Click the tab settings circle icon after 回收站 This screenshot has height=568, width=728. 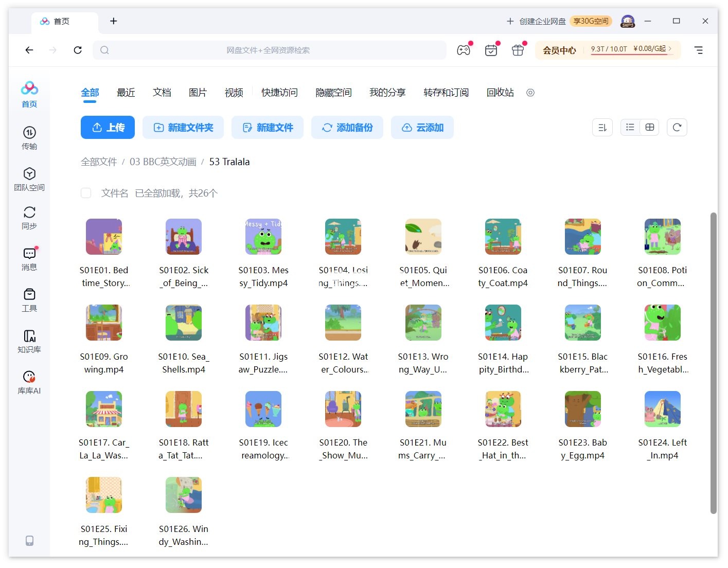pos(530,93)
